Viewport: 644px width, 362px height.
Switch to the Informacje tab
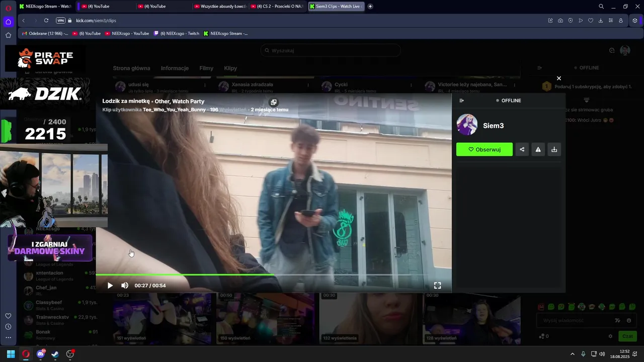pyautogui.click(x=175, y=68)
